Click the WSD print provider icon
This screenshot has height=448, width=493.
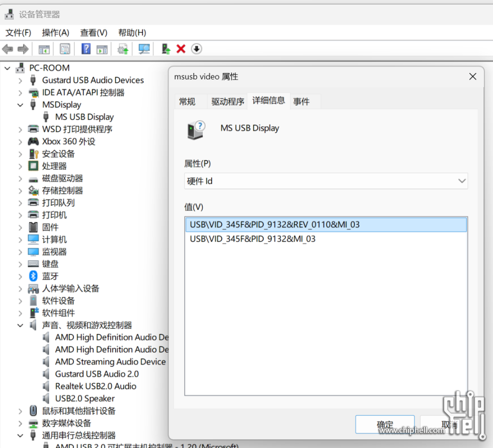[33, 129]
